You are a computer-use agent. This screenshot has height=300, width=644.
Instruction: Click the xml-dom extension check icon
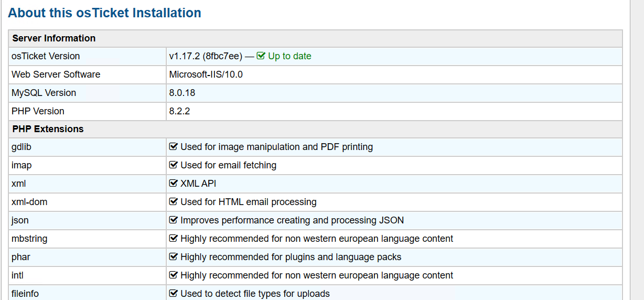(x=174, y=202)
